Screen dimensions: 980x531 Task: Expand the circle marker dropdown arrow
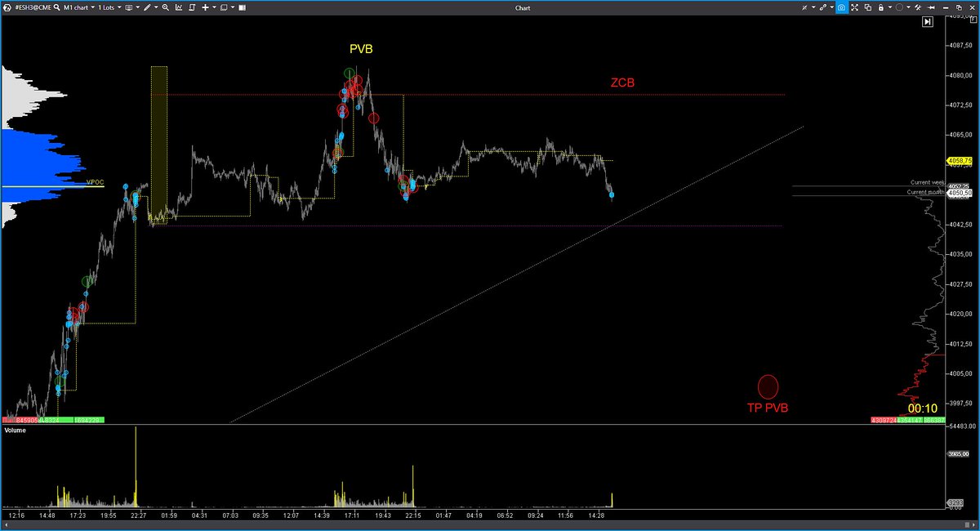pyautogui.click(x=908, y=7)
